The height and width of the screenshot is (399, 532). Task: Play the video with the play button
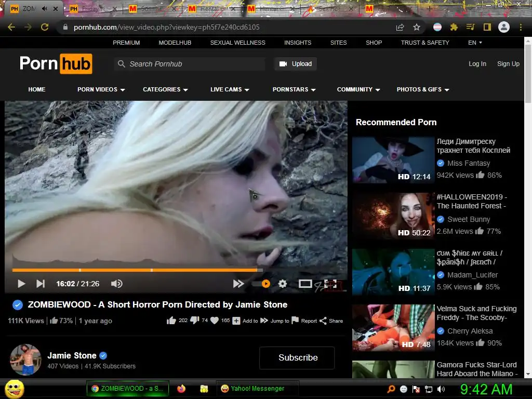(21, 284)
